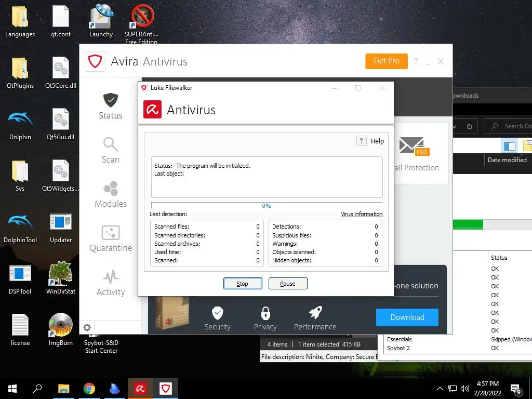Refresh the Explorer Downloads window
This screenshot has height=399, width=532.
[470, 126]
